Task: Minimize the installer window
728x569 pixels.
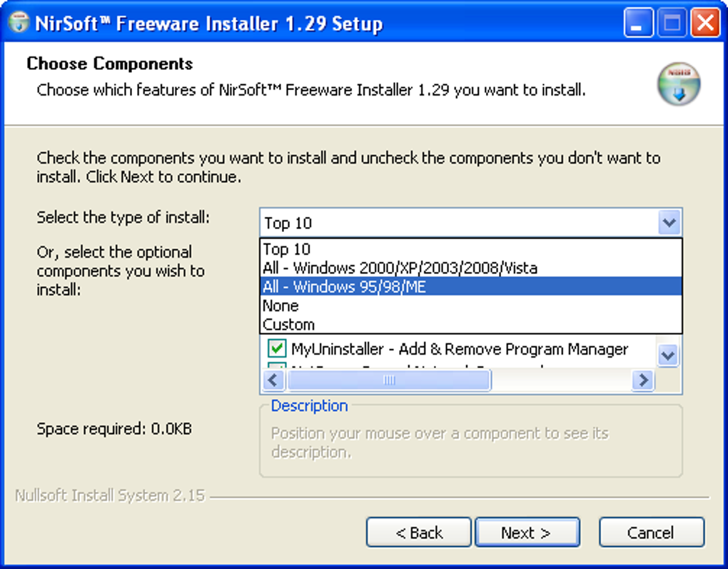Action: (638, 23)
